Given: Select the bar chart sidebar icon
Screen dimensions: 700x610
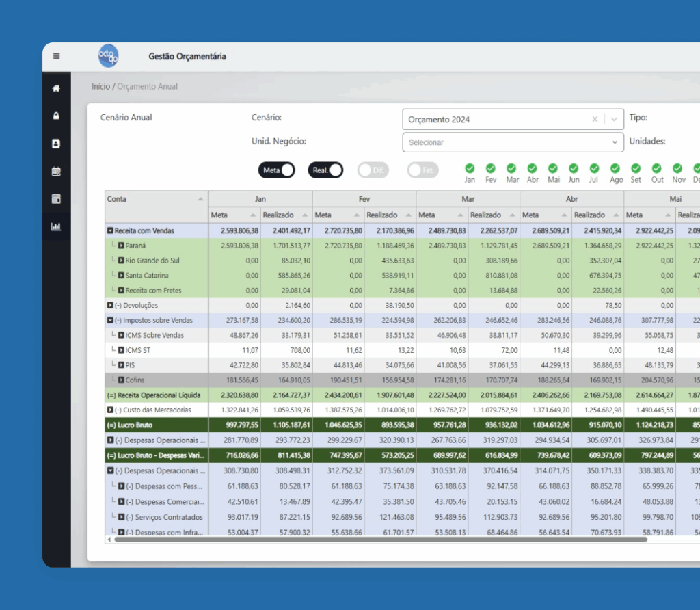Looking at the screenshot, I should pos(57,226).
